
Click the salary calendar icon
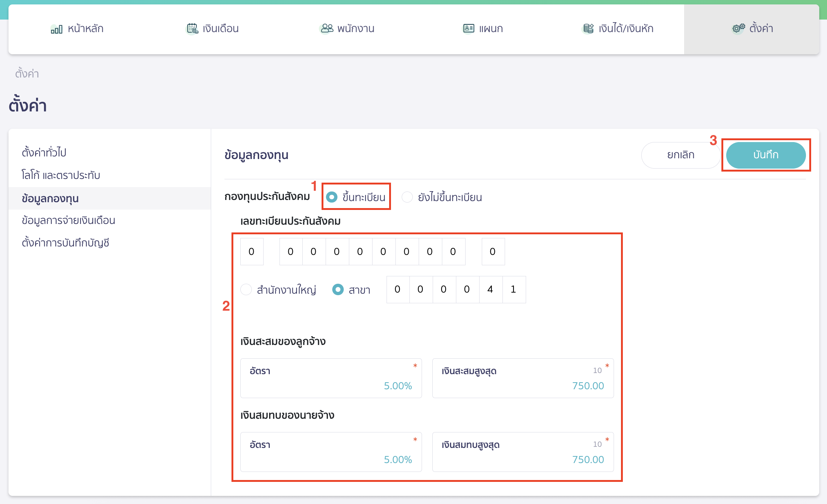tap(192, 28)
